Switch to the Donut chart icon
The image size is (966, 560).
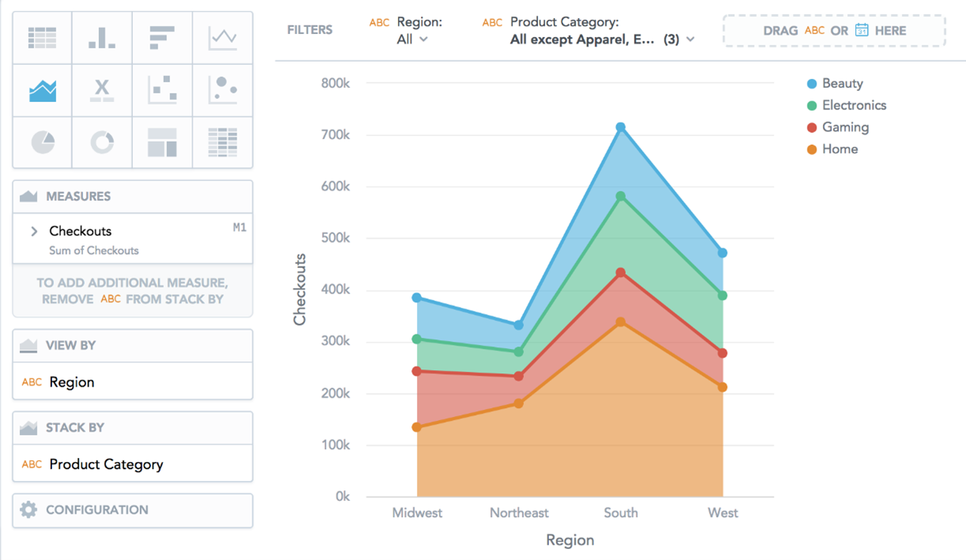102,142
